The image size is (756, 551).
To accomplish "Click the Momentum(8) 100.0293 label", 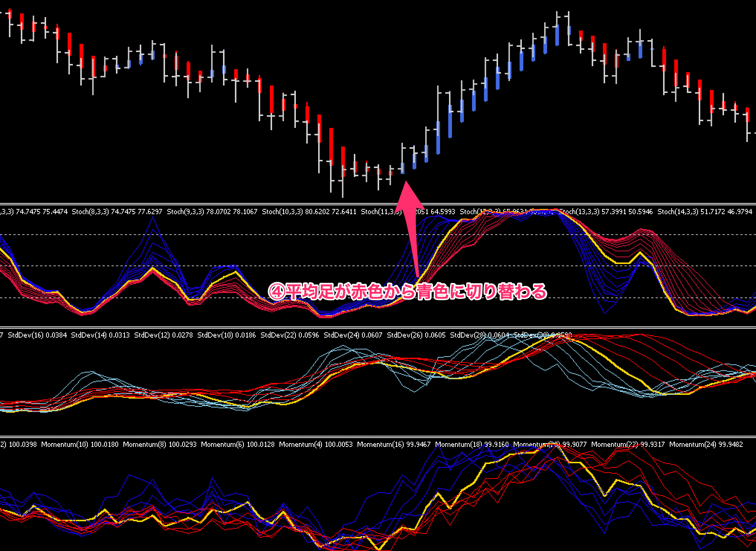I will [160, 444].
